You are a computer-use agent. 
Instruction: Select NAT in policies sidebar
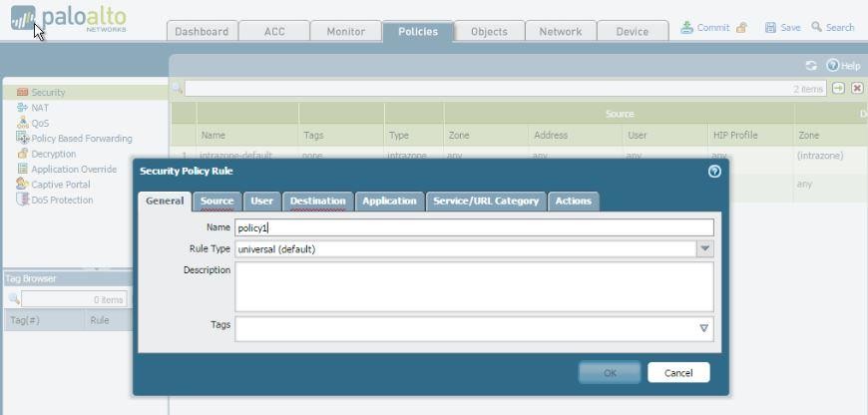tap(40, 108)
